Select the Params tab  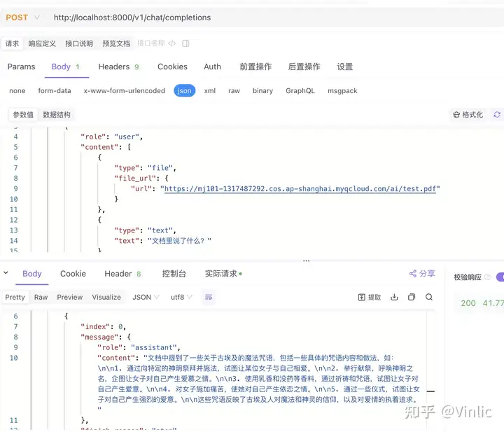tap(21, 67)
